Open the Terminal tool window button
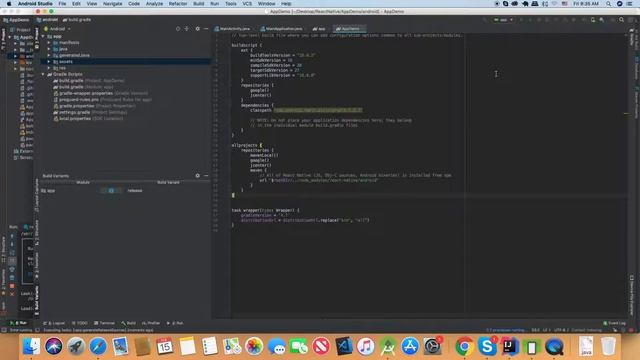640x360 pixels. (x=104, y=323)
